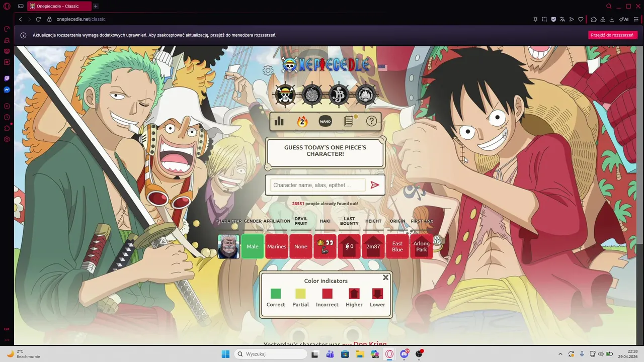The height and width of the screenshot is (362, 644).
Task: Click the Lower arrow indicator
Action: 377,294
